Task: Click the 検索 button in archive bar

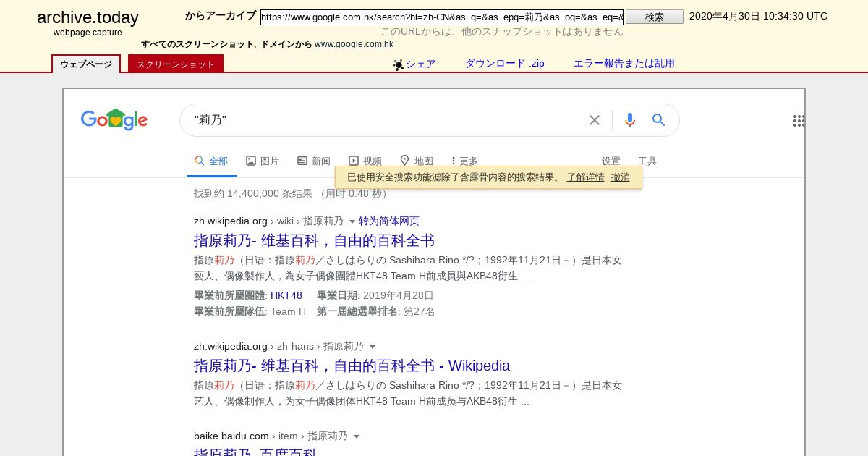Action: [x=655, y=17]
